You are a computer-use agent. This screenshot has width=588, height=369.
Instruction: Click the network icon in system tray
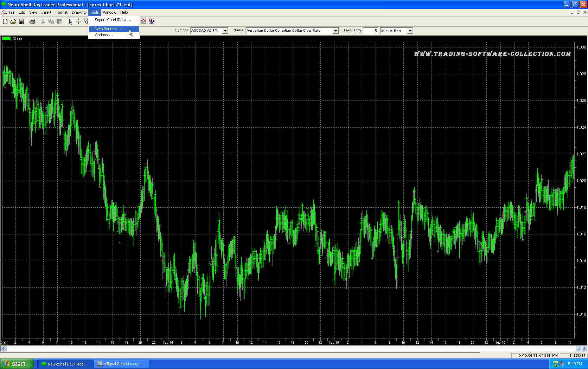555,364
